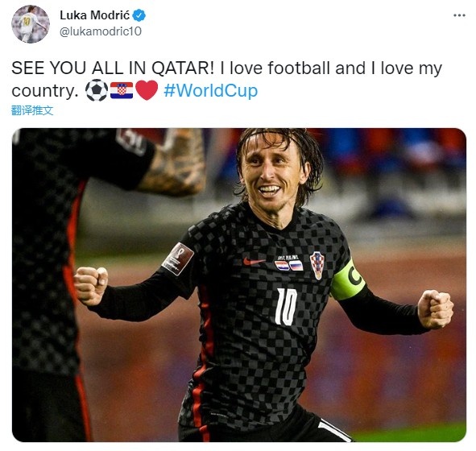Image resolution: width=476 pixels, height=451 pixels.
Task: Select the tweet text "SEE YOU ALL IN QATAR"
Action: pyautogui.click(x=110, y=68)
